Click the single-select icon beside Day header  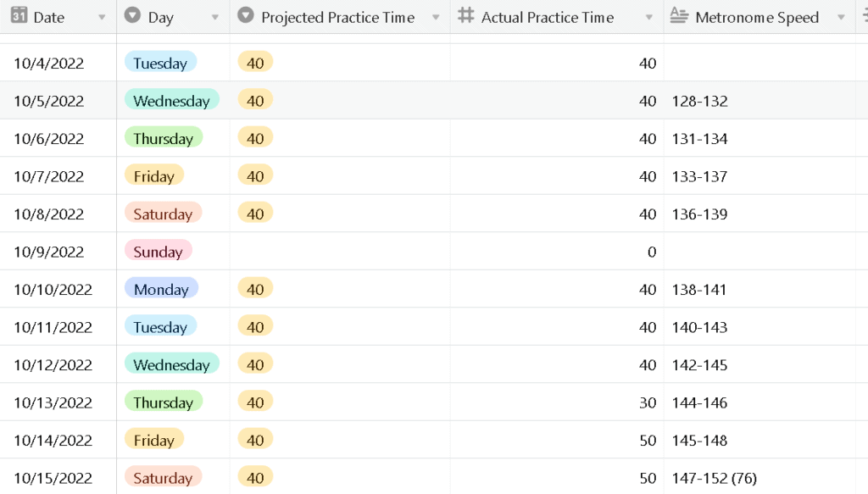click(x=132, y=15)
